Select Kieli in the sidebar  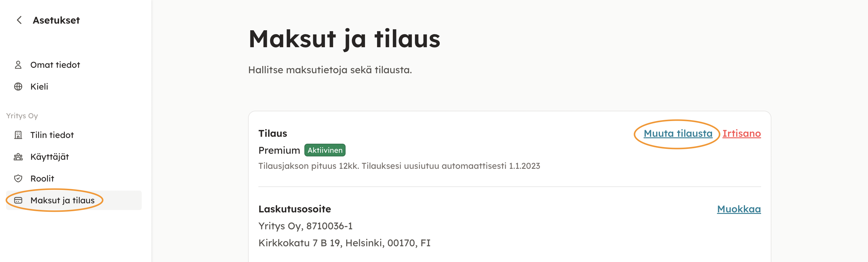coord(39,87)
